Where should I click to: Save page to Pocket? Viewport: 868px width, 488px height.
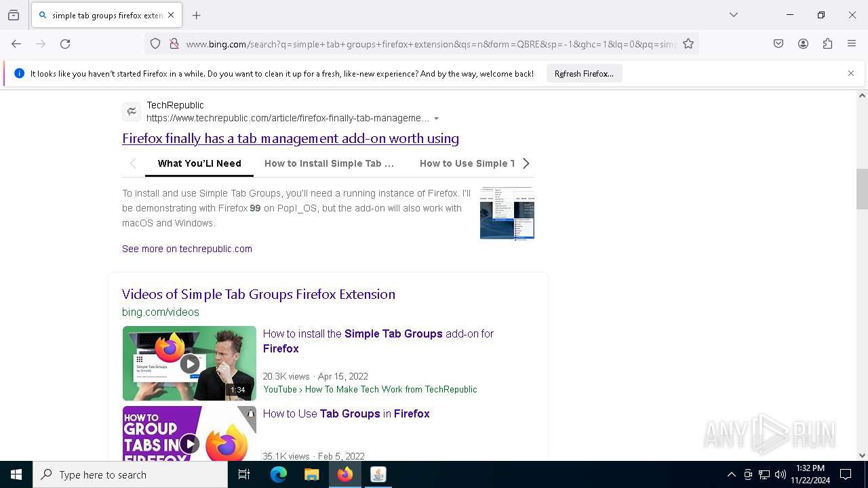click(x=778, y=44)
